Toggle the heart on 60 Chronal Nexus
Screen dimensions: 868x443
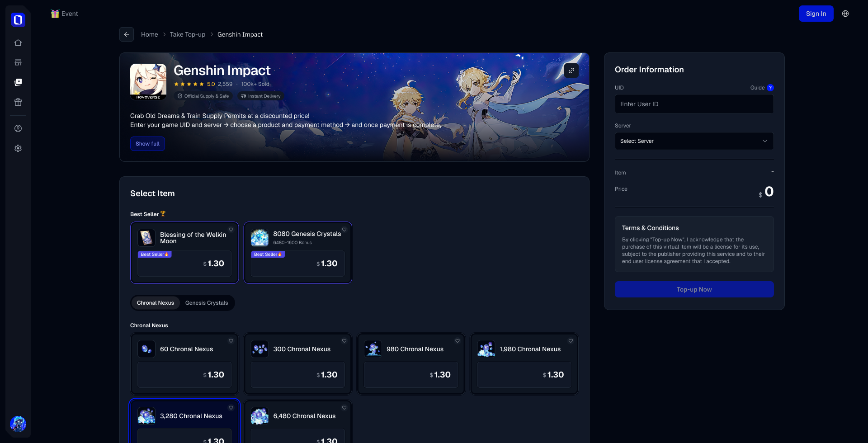pos(231,341)
